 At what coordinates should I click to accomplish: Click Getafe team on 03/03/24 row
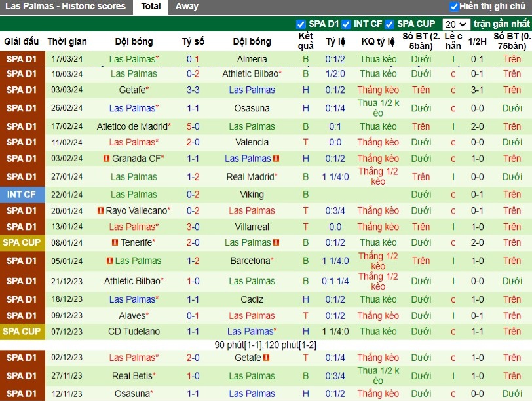coord(132,90)
